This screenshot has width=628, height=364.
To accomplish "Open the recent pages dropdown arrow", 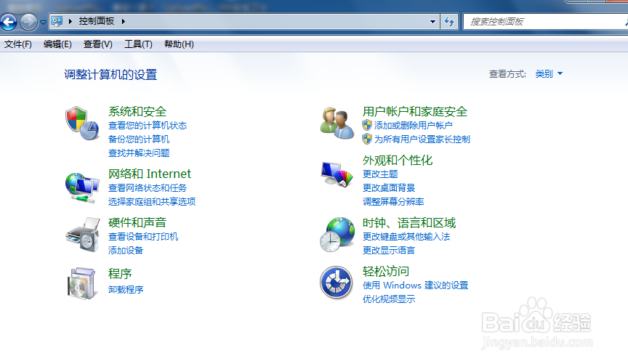I will tap(44, 23).
